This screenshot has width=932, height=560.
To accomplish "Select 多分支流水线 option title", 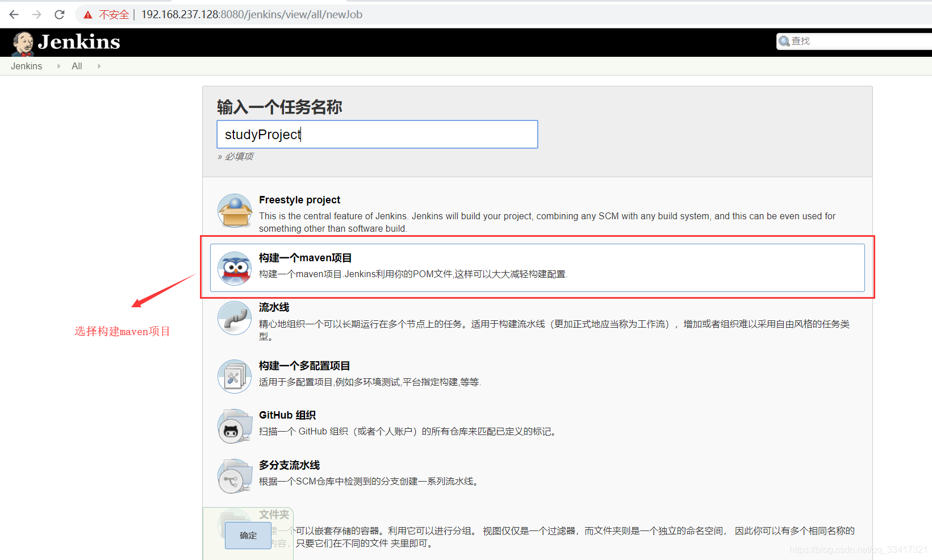I will pyautogui.click(x=290, y=465).
